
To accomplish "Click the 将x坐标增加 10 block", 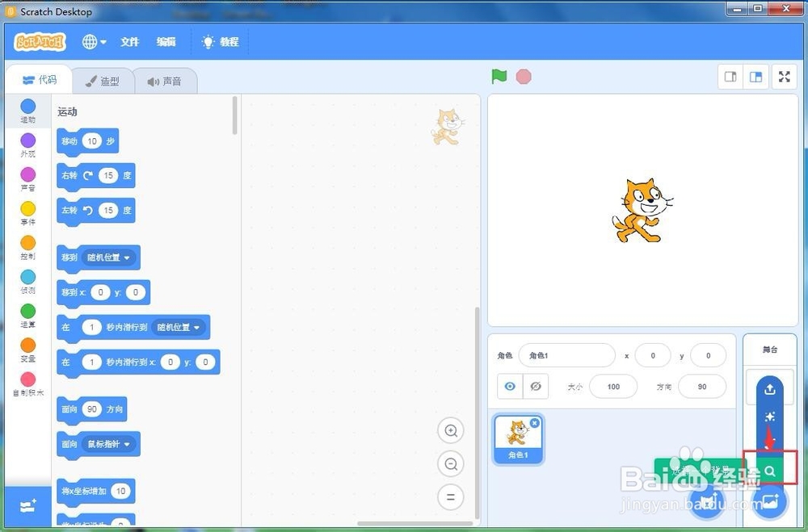I will click(x=96, y=491).
